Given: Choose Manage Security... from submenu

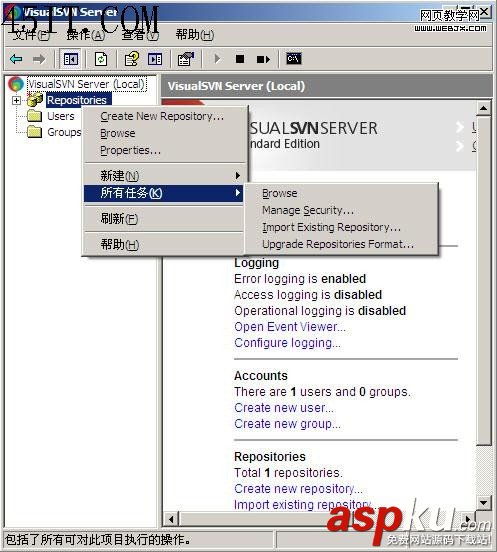Looking at the screenshot, I should [x=341, y=210].
